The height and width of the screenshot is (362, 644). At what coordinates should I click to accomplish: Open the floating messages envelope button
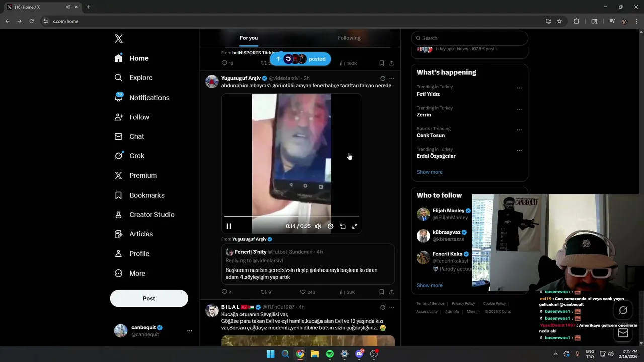coord(623,333)
